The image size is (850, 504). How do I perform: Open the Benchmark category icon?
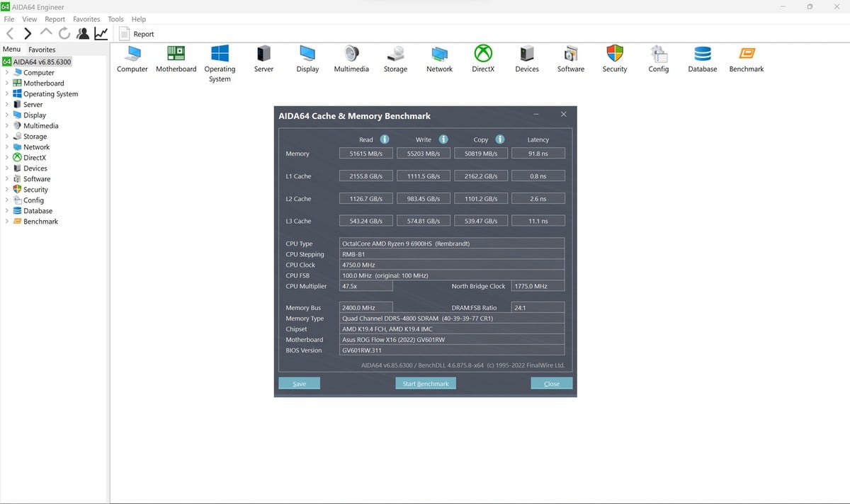coord(747,53)
